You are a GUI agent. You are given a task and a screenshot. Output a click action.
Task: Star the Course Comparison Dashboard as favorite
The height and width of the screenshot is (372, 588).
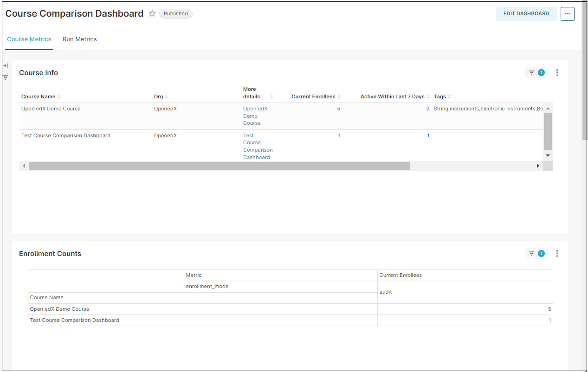152,13
